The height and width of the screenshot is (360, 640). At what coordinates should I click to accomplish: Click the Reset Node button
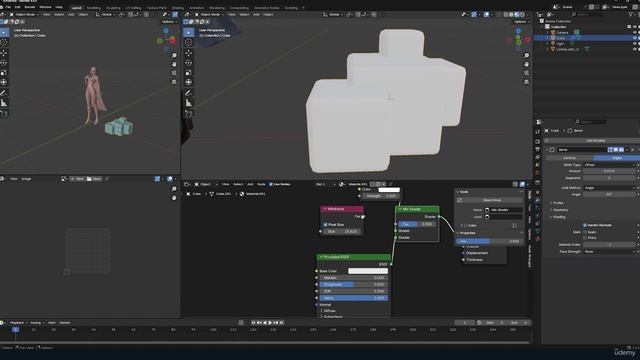[x=492, y=200]
